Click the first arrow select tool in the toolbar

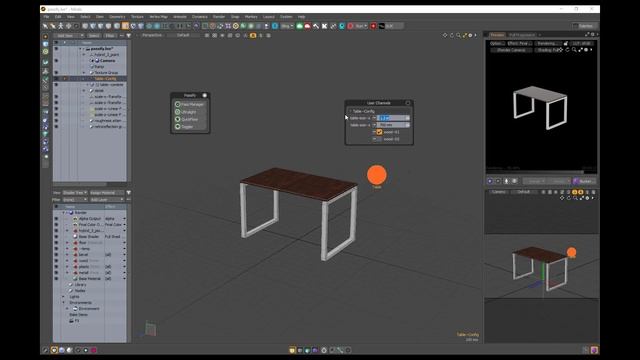click(45, 26)
